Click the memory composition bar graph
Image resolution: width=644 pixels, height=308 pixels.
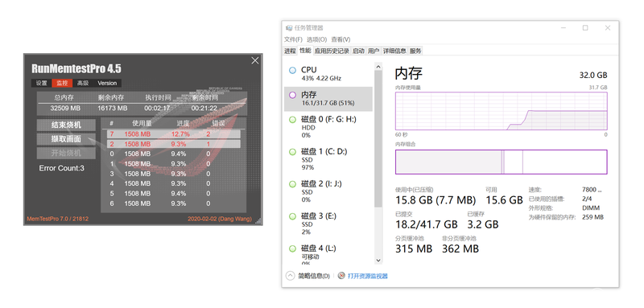[501, 162]
